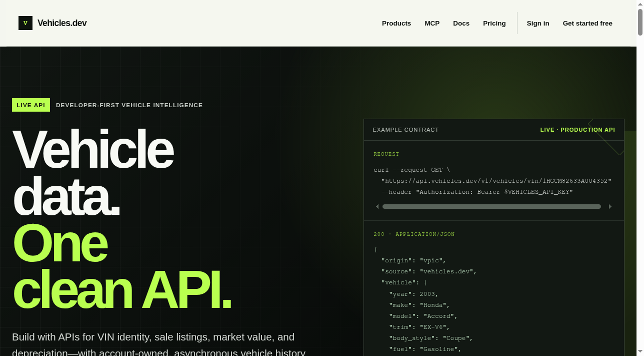644x356 pixels.
Task: Click Sign in
Action: tap(538, 23)
